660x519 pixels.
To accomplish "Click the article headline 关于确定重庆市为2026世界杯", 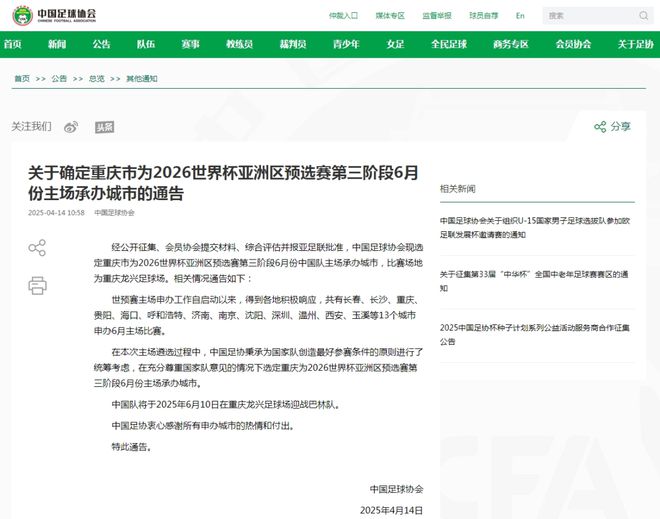I will 224,183.
